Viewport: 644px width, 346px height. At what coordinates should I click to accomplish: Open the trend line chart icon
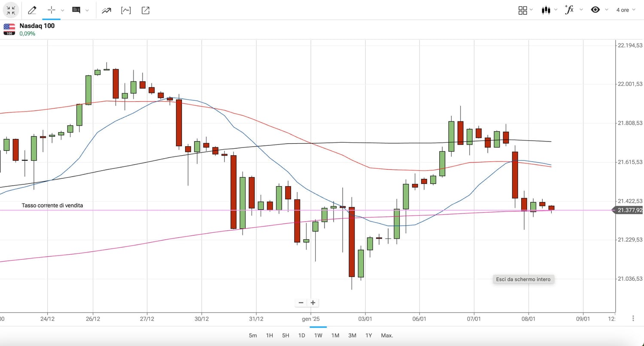pos(106,10)
